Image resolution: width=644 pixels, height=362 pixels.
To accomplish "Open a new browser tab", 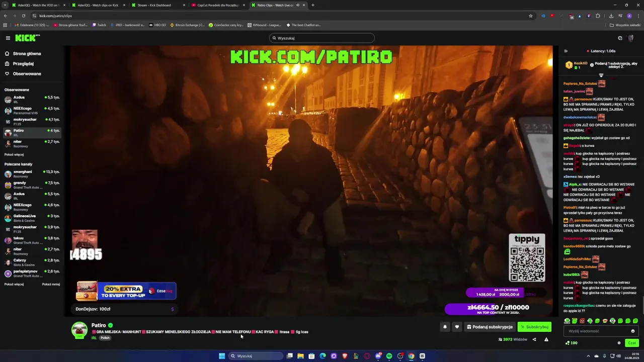I will pos(313,5).
